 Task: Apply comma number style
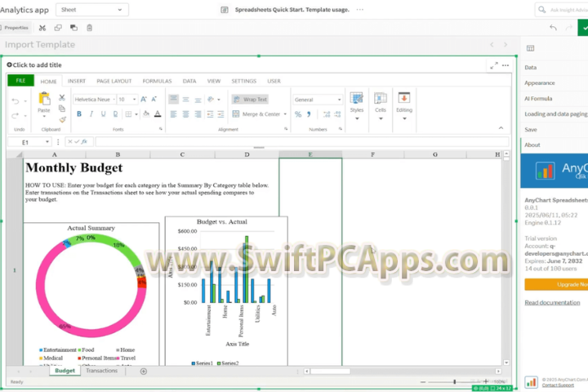pos(309,114)
